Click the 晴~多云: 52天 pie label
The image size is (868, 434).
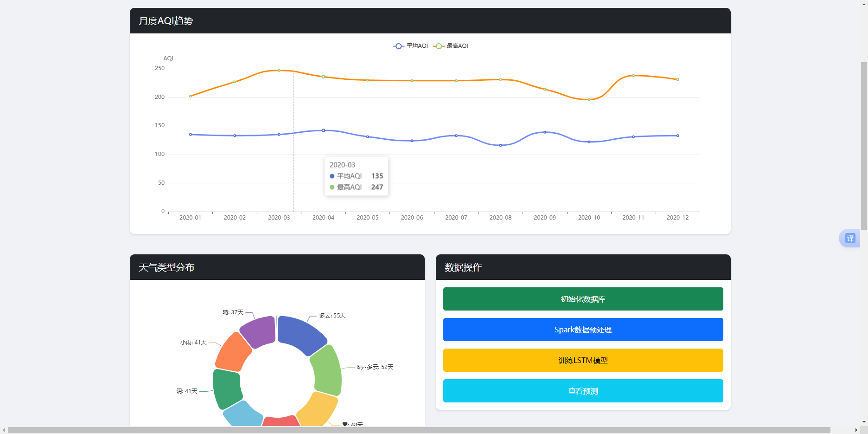coord(375,367)
